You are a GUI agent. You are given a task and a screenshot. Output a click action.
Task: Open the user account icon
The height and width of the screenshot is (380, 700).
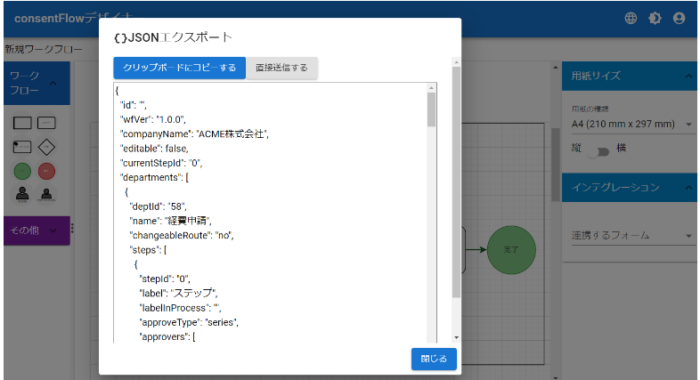(679, 18)
